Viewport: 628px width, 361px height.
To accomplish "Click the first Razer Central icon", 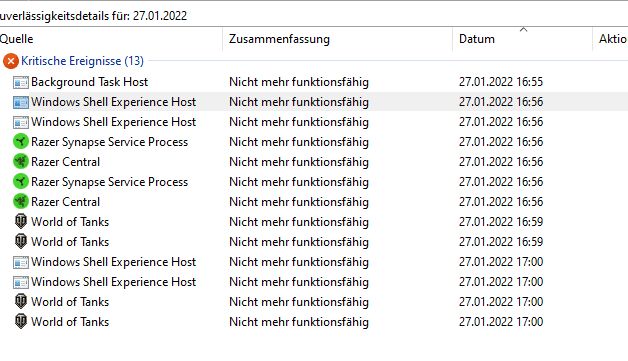I will pos(21,161).
